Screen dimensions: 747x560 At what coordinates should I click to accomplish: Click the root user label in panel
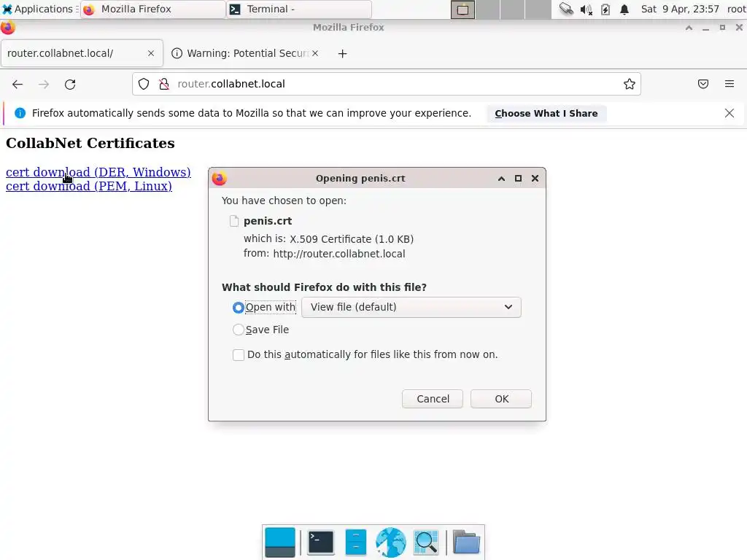tap(737, 9)
